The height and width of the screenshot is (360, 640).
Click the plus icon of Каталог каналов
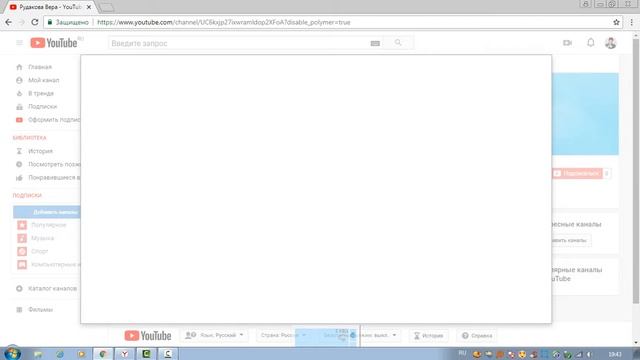(x=19, y=289)
